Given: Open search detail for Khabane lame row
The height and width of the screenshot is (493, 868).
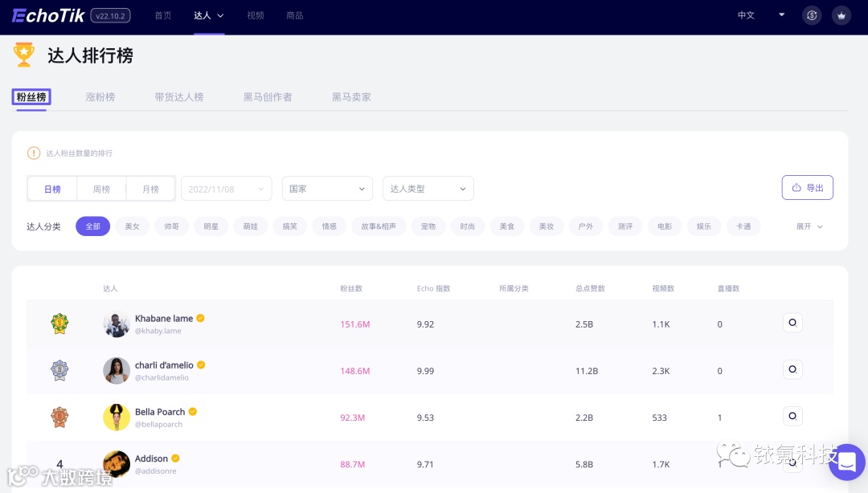Looking at the screenshot, I should click(792, 323).
